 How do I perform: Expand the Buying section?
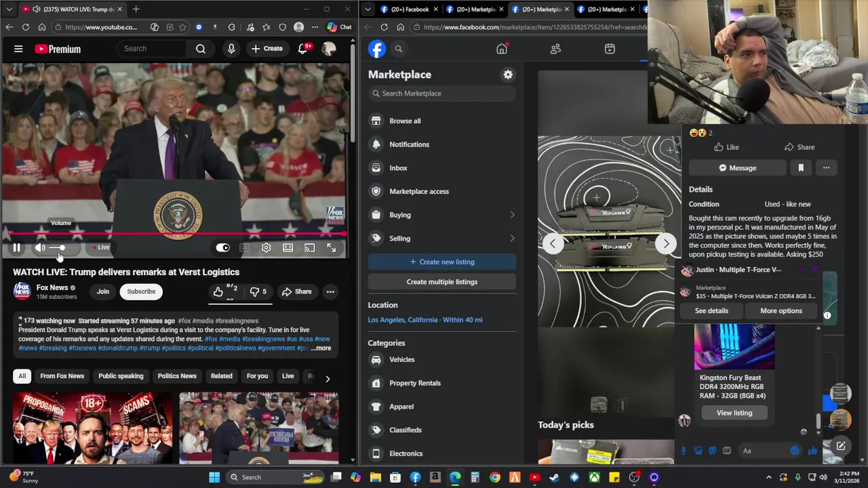coord(441,215)
